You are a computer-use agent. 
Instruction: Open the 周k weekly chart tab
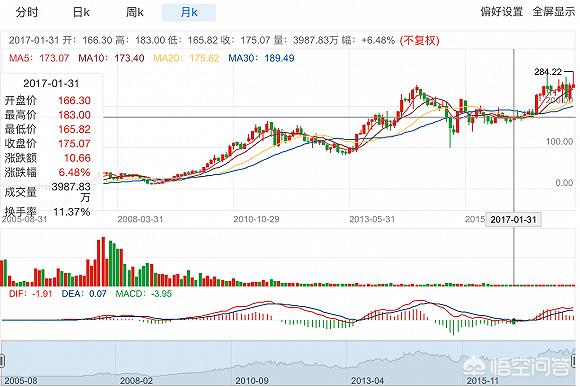tap(135, 12)
